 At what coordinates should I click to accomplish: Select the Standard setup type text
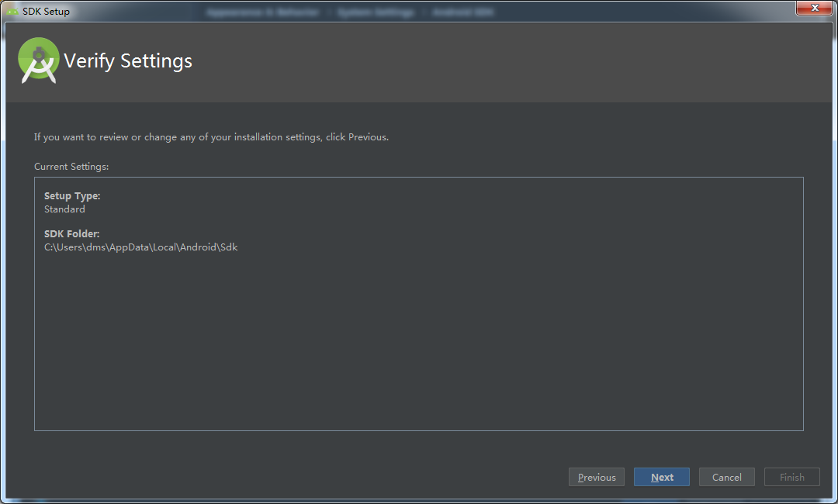(x=64, y=209)
